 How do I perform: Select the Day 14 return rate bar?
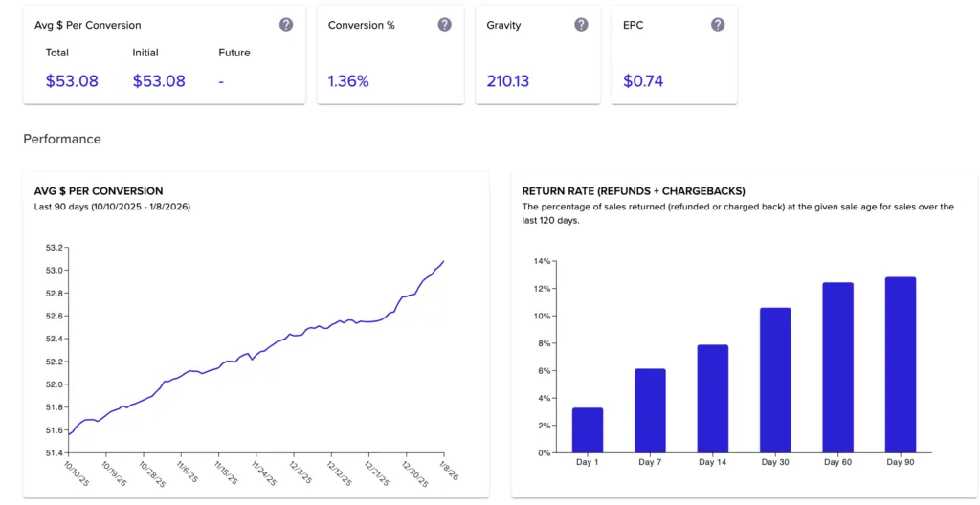[x=713, y=399]
